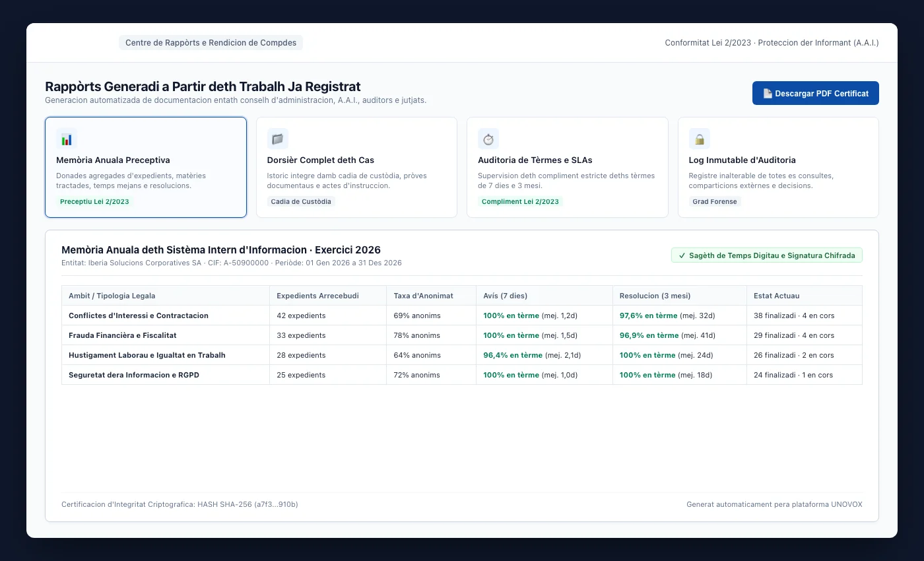The image size is (924, 561).
Task: Click the Sagèth de Temps Digitau badge
Action: coord(767,255)
